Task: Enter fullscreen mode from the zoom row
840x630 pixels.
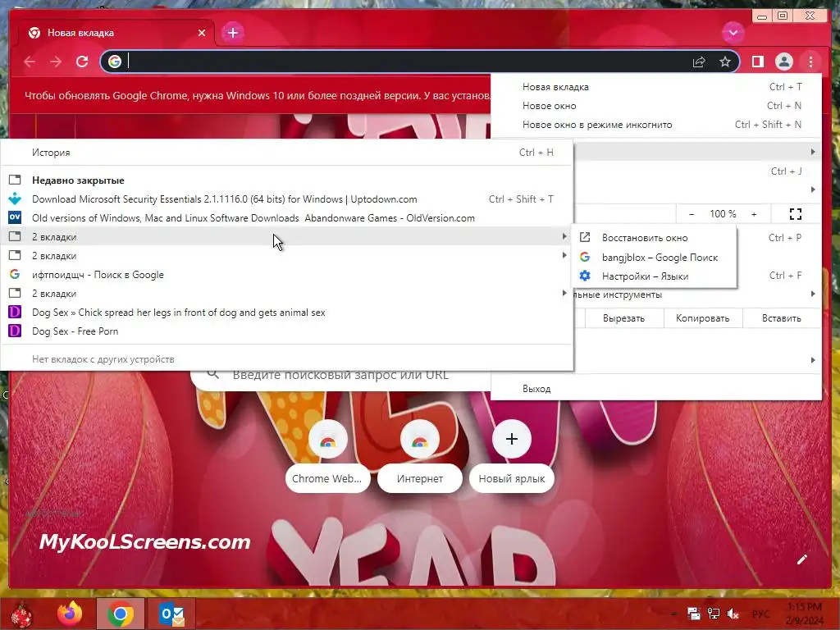Action: pyautogui.click(x=796, y=214)
